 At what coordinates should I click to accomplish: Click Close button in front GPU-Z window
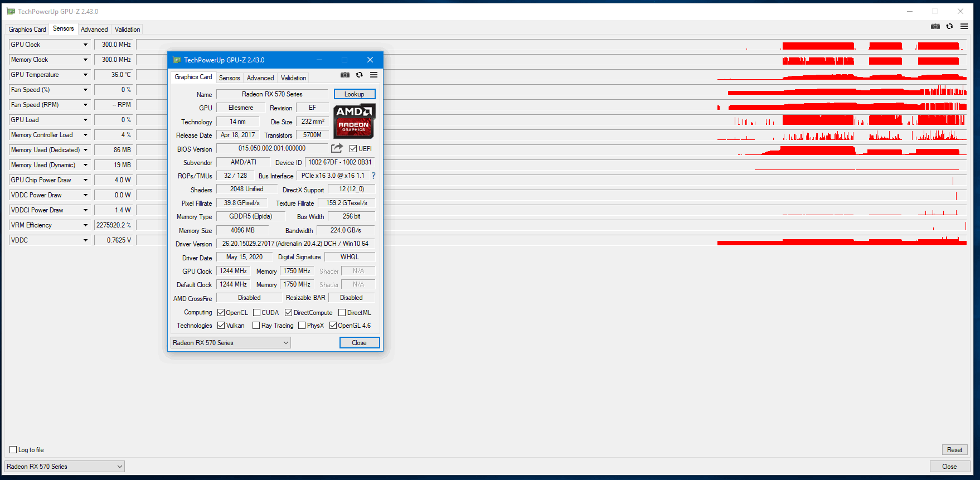pyautogui.click(x=360, y=343)
